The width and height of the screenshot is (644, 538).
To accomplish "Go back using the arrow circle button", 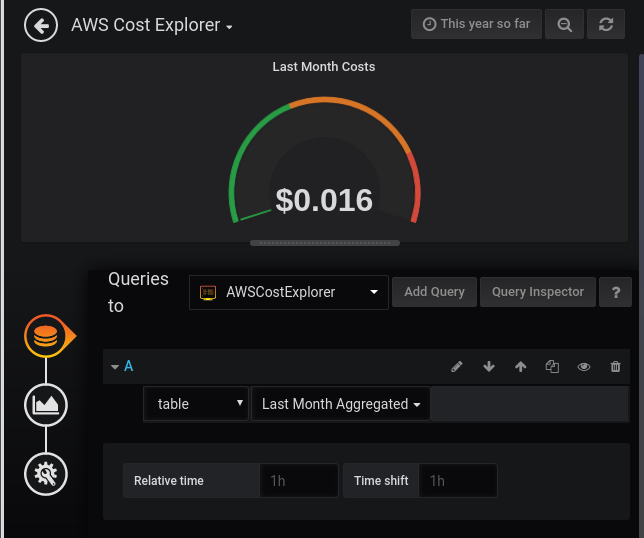I will tap(41, 25).
